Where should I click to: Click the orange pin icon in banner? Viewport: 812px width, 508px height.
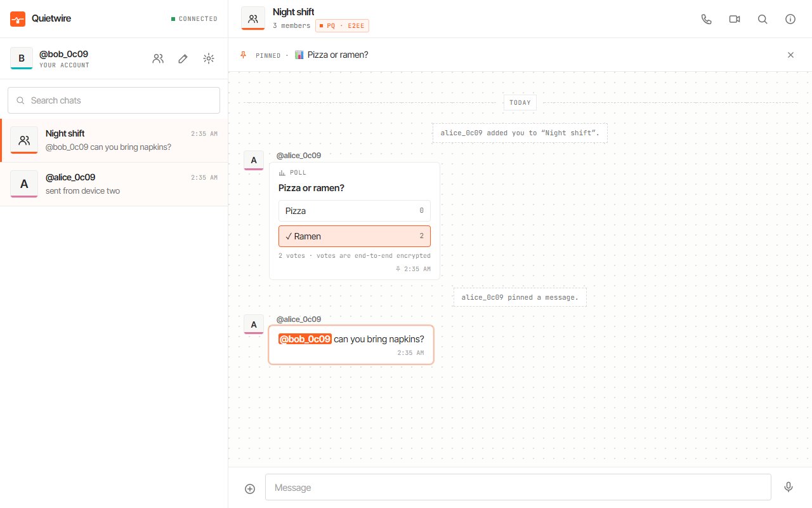pyautogui.click(x=243, y=55)
